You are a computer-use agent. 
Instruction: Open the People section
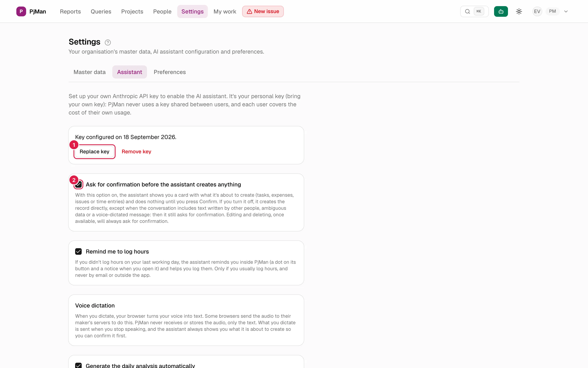tap(162, 11)
